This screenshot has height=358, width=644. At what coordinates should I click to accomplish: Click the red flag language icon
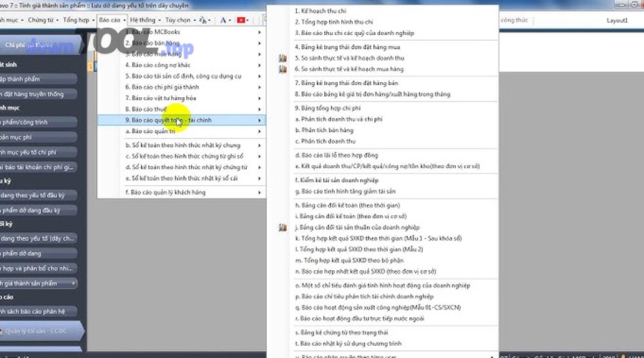(x=241, y=20)
